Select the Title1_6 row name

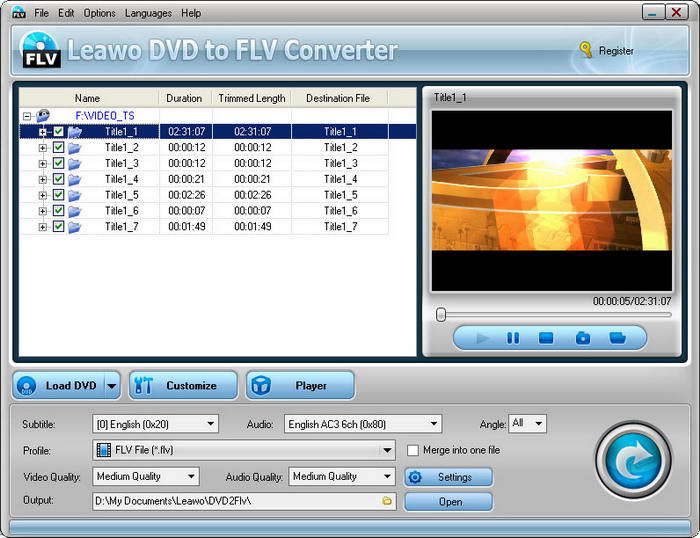[x=121, y=211]
